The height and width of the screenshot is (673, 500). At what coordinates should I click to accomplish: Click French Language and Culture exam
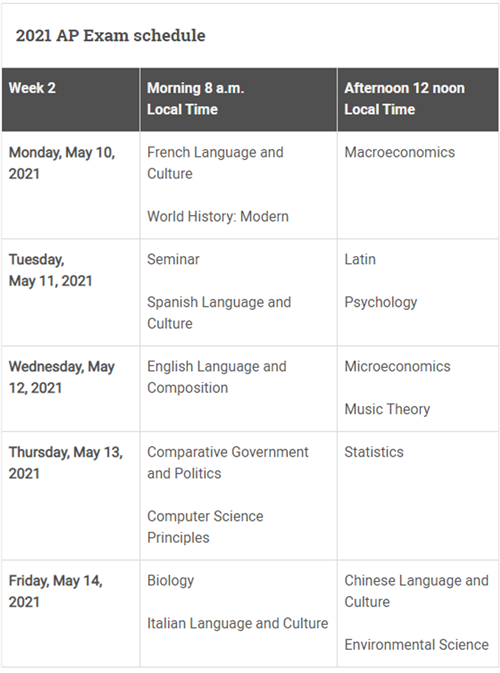(215, 163)
